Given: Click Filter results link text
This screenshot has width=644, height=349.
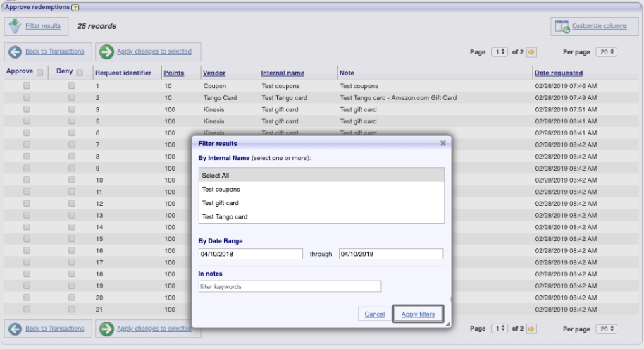Looking at the screenshot, I should pyautogui.click(x=43, y=26).
